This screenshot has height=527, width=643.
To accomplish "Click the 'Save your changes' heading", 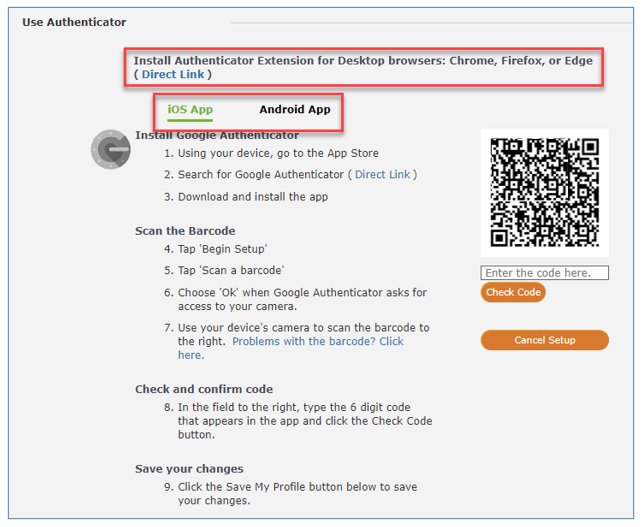I will (189, 469).
